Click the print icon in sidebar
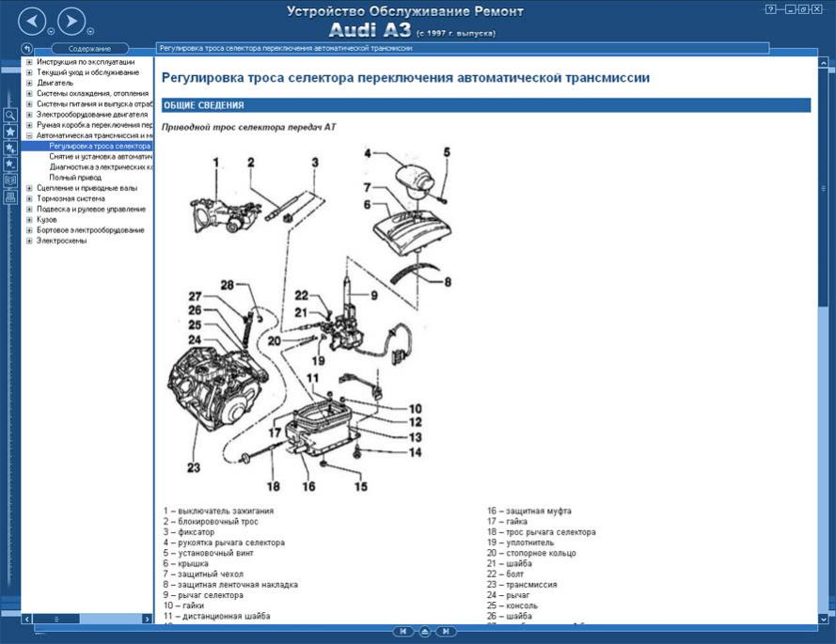This screenshot has height=644, width=836. click(10, 197)
